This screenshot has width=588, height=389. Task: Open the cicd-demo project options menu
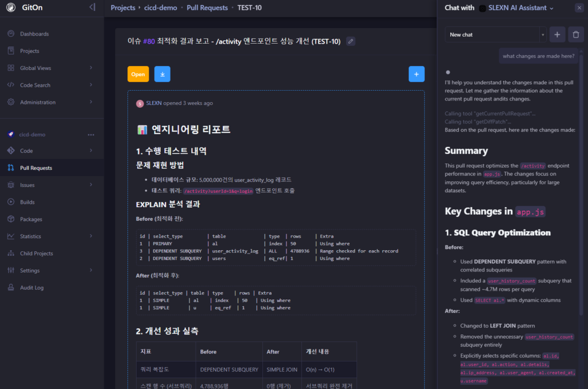(91, 134)
